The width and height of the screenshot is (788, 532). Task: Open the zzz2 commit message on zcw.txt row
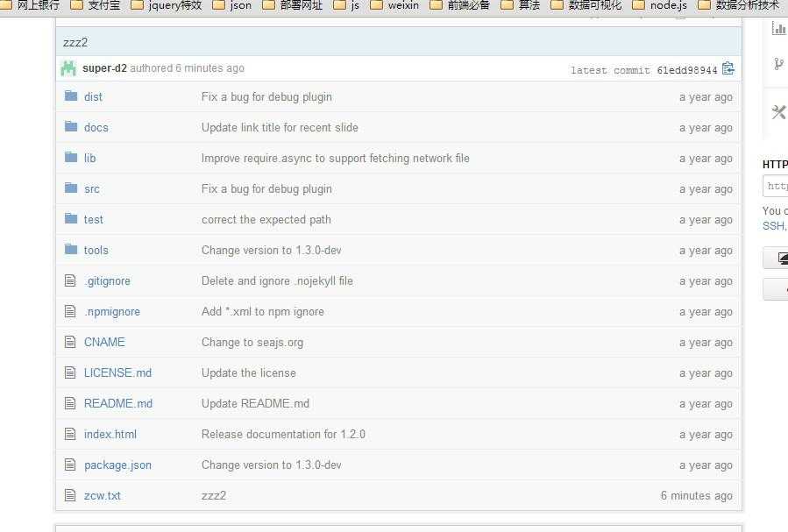214,495
